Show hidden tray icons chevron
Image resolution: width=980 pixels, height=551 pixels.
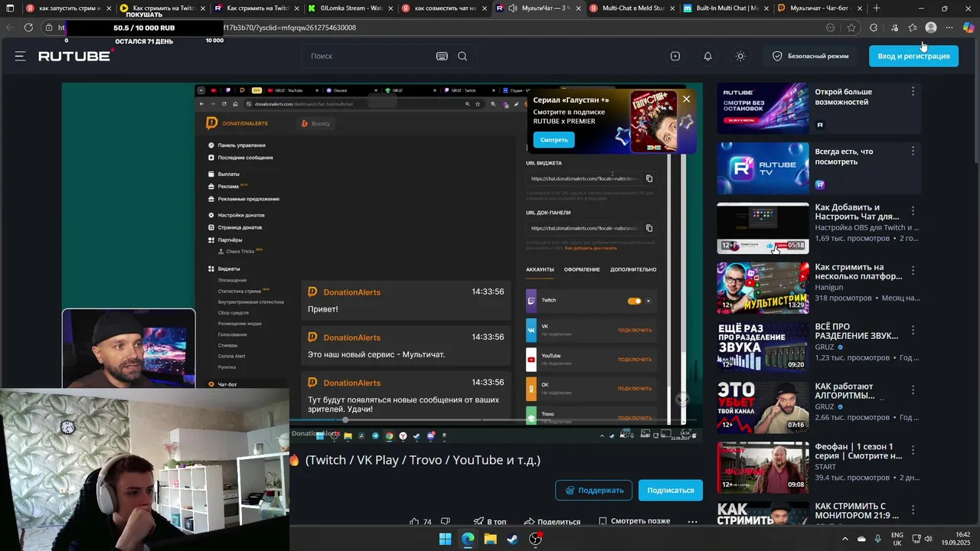(845, 539)
